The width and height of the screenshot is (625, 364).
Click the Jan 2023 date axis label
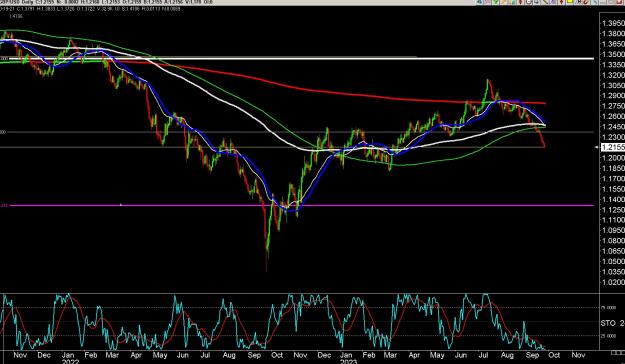coord(346,358)
